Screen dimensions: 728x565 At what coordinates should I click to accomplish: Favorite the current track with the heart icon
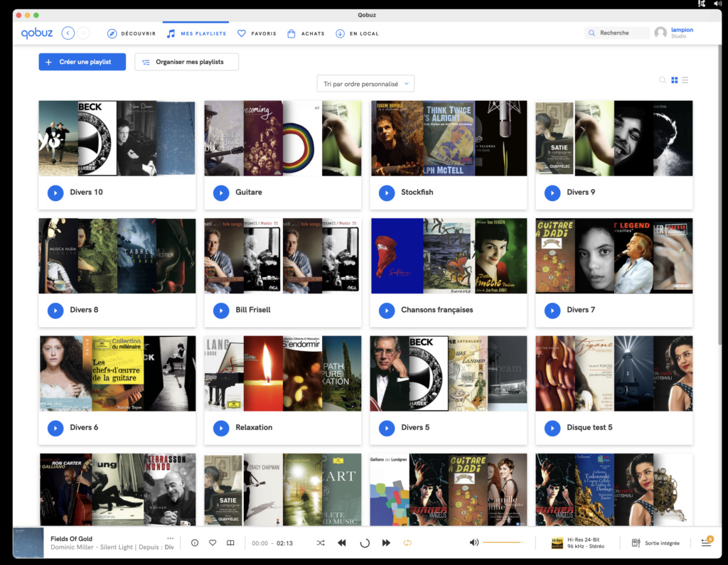(213, 543)
